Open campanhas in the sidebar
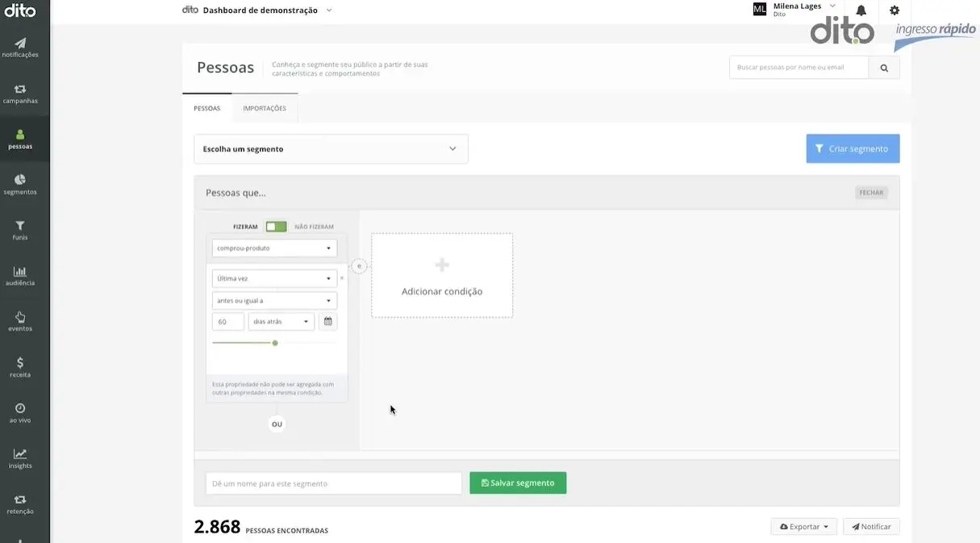Viewport: 980px width, 543px height. [20, 94]
